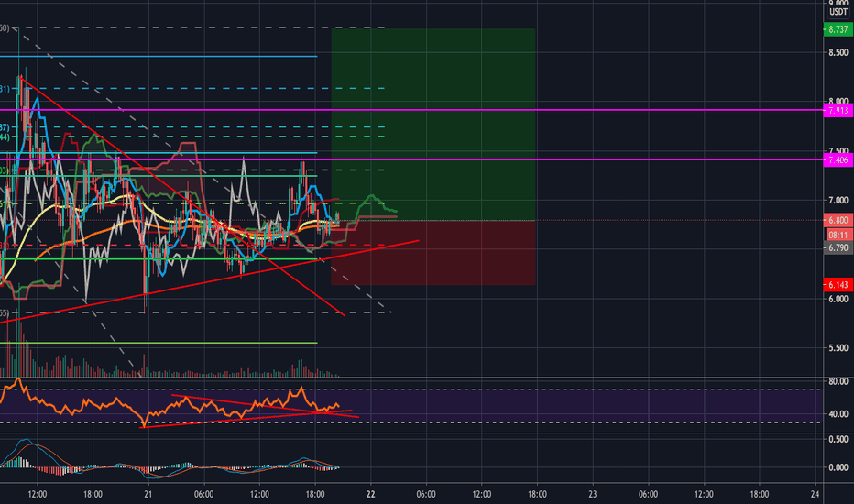Select the magenta 7.406 price tag

[838, 159]
